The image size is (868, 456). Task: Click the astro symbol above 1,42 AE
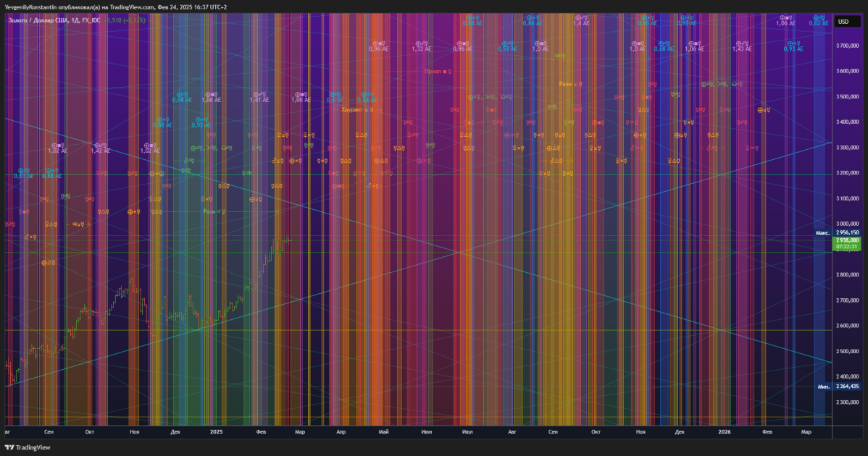tap(100, 145)
